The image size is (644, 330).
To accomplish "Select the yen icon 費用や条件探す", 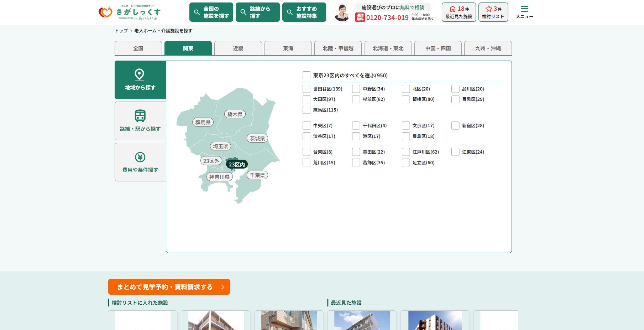I will coord(140,157).
